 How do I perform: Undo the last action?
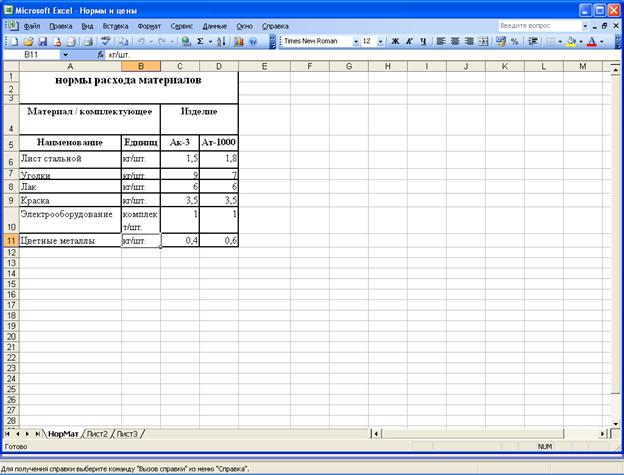click(x=141, y=41)
